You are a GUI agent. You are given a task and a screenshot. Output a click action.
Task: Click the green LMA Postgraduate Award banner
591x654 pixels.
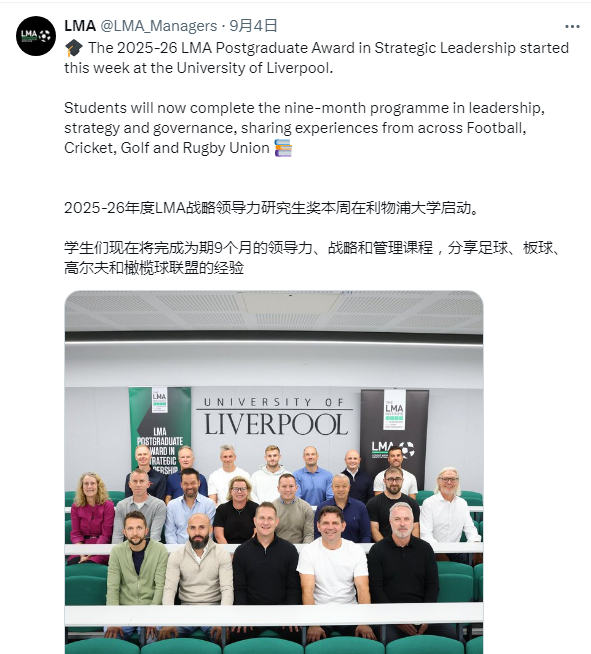pyautogui.click(x=160, y=430)
